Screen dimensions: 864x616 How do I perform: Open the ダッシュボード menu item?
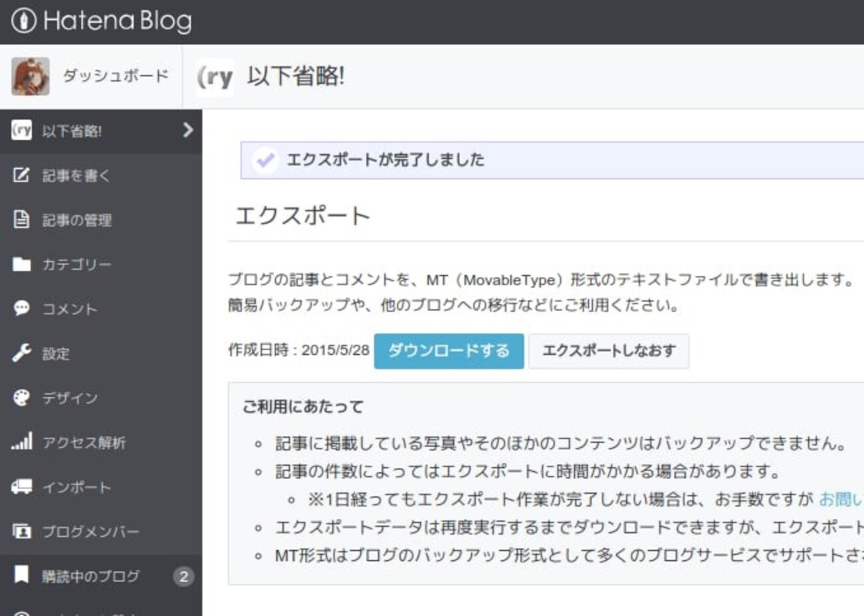tap(116, 76)
